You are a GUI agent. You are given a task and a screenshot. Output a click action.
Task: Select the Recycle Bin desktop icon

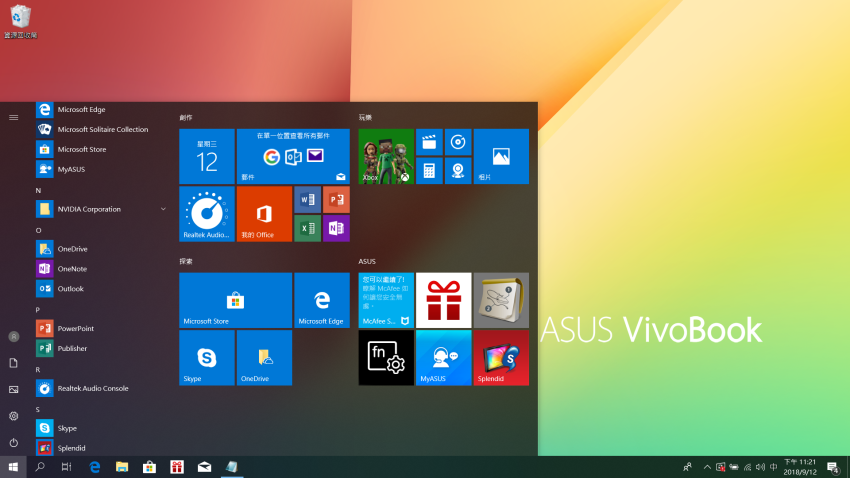click(21, 22)
